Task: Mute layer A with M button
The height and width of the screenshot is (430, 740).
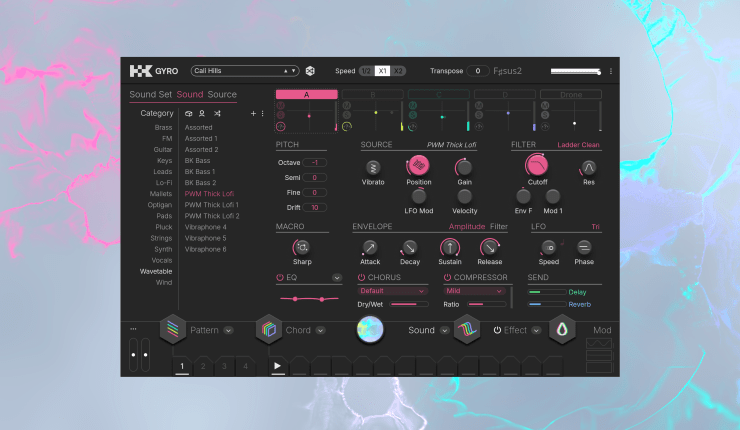Action: (x=281, y=105)
